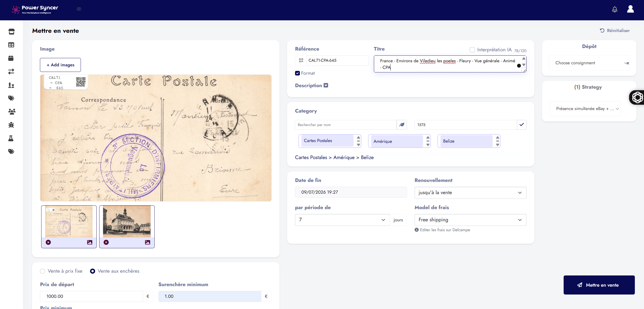Viewport: 644px width, 309px height.
Task: Uncheck the Format checkbox
Action: [297, 73]
